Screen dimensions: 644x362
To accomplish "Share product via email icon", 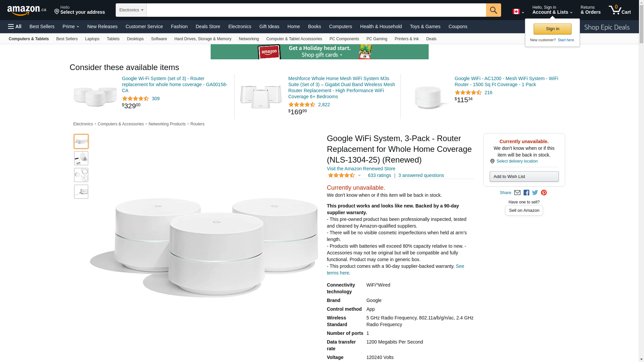I will click(x=517, y=193).
